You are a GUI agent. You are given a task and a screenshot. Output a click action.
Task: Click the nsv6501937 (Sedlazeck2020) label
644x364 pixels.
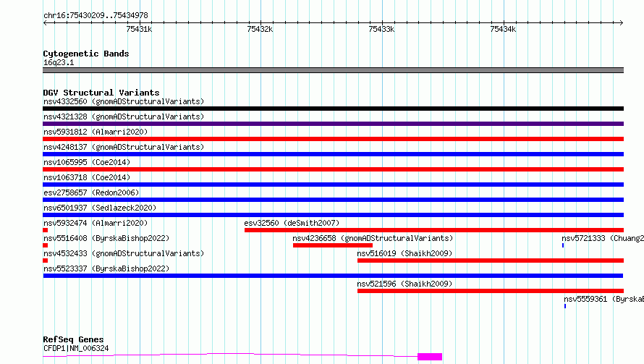[100, 208]
